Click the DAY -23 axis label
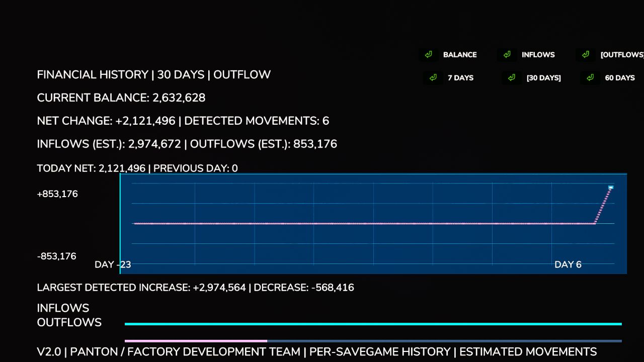Viewport: 644px width, 362px height. (113, 264)
